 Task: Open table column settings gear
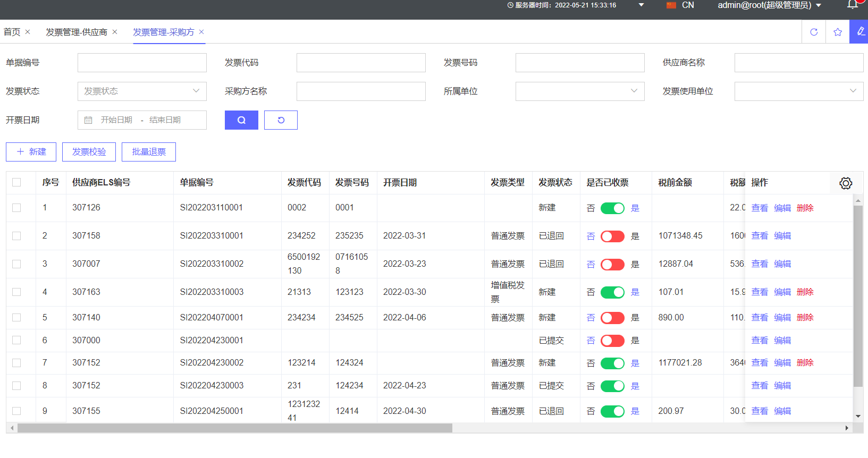tap(846, 183)
